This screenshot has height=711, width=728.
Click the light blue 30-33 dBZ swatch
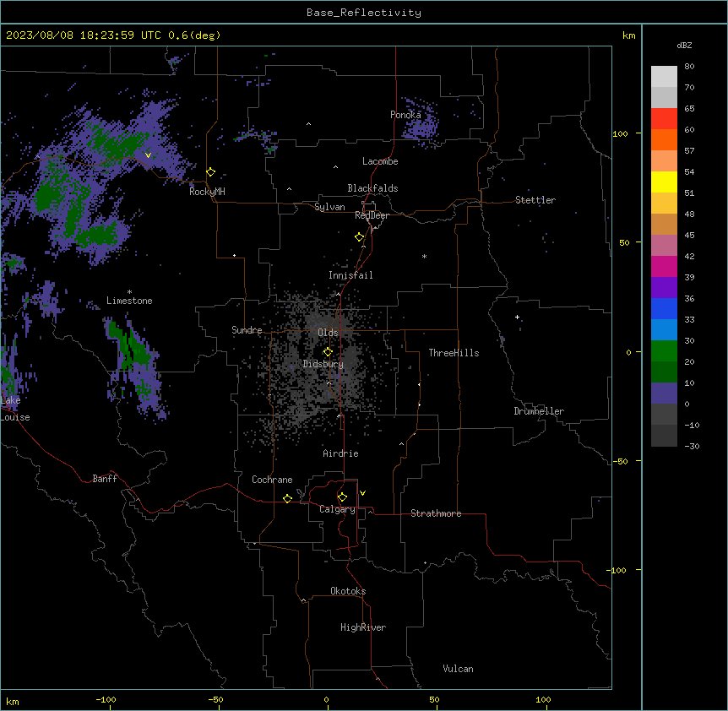(664, 330)
